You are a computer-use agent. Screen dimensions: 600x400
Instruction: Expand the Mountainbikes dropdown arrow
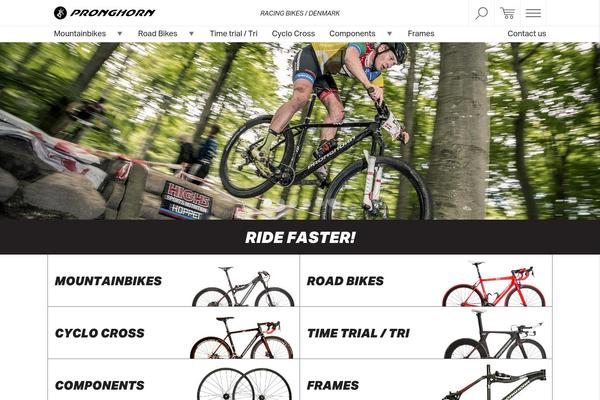tap(120, 34)
